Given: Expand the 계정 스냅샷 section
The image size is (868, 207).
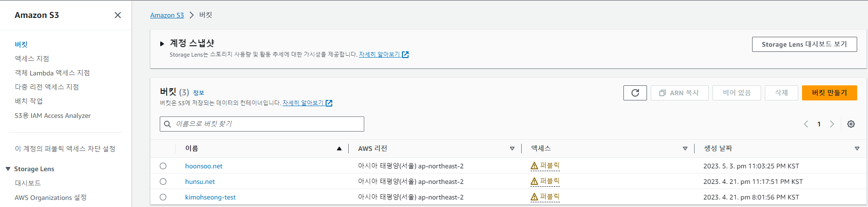Looking at the screenshot, I should pyautogui.click(x=162, y=44).
